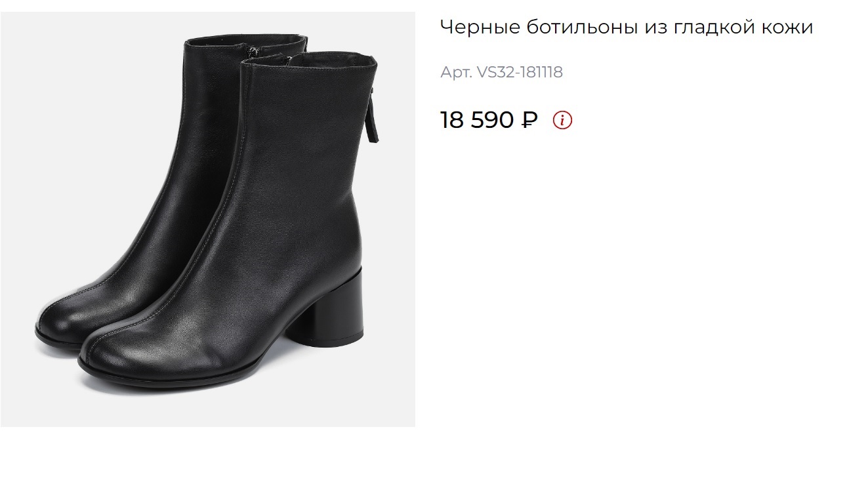Open the black ankle boots product photo

click(208, 219)
